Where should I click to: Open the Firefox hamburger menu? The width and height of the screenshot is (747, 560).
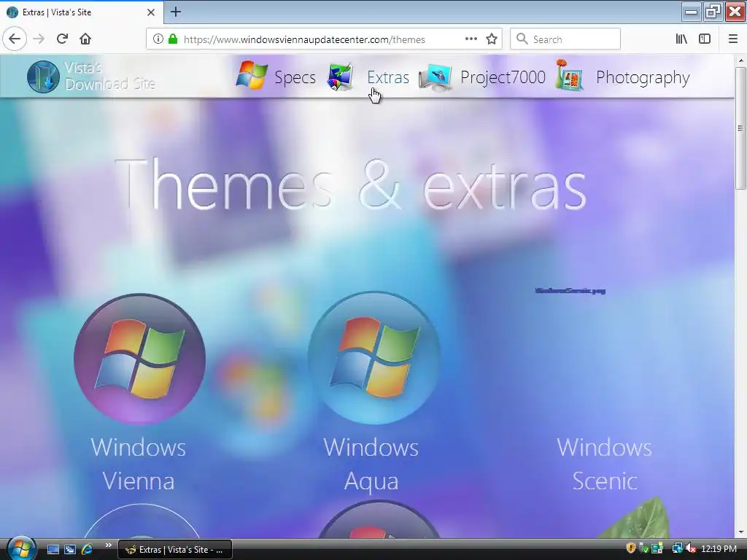coord(732,39)
